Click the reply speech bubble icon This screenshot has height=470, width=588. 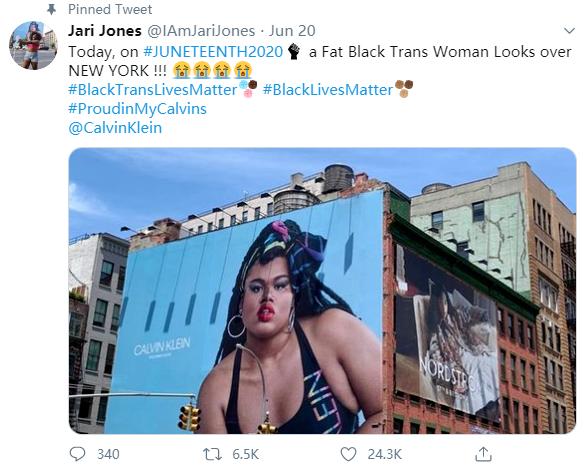click(x=78, y=454)
